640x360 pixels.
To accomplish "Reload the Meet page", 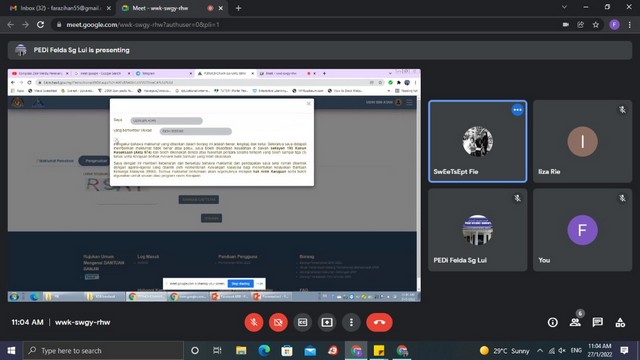I will pos(40,24).
